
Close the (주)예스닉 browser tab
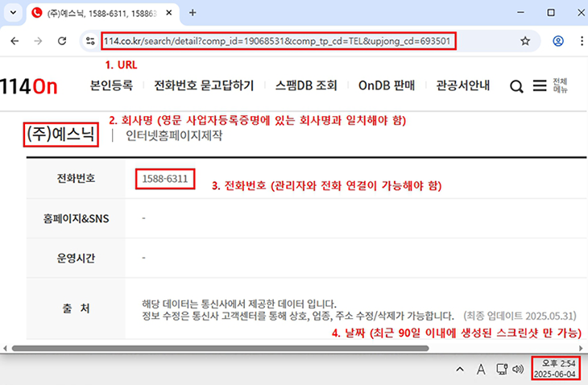(x=169, y=13)
